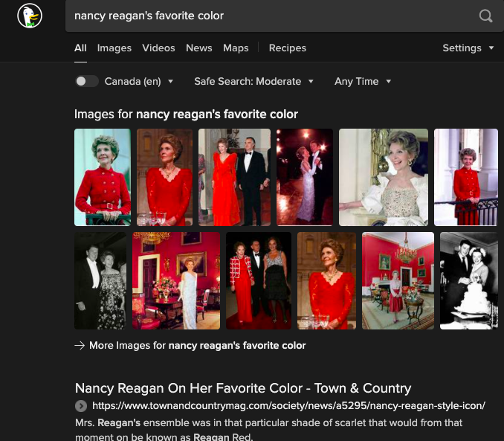Open thumbnail of three people on red carpet
504x441 pixels.
coord(259,281)
